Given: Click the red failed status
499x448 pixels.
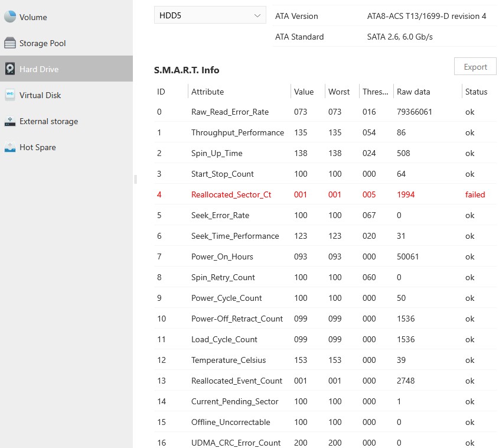Looking at the screenshot, I should click(475, 194).
